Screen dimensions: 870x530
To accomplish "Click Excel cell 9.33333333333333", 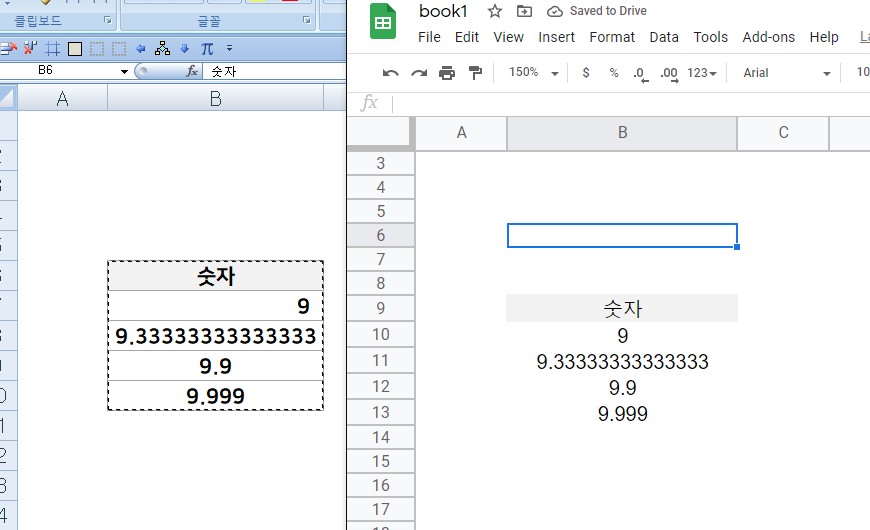I will [215, 336].
